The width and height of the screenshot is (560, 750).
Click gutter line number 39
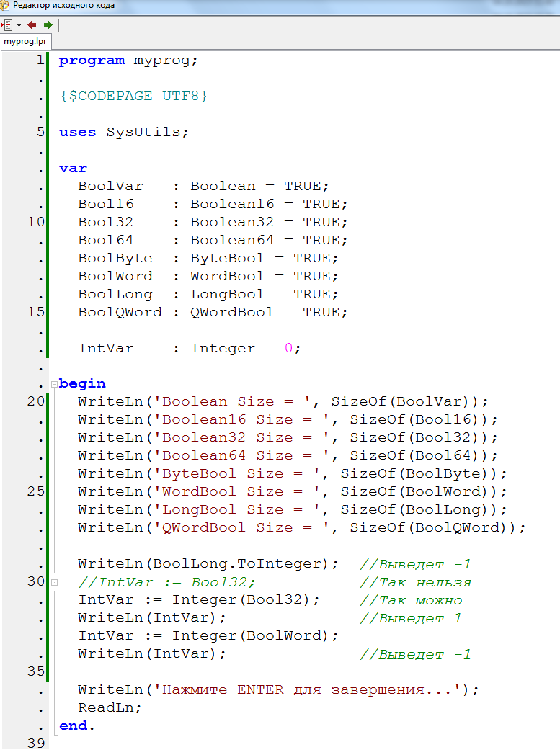point(36,743)
